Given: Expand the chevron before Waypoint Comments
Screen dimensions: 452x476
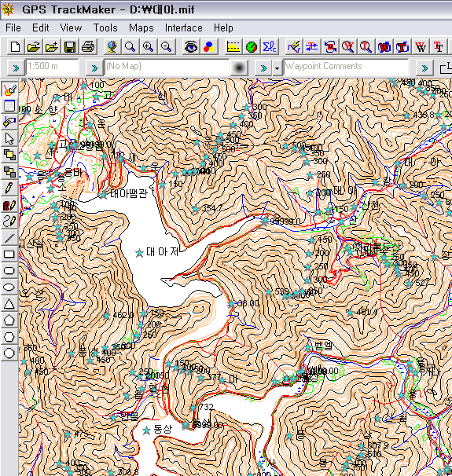Looking at the screenshot, I should pos(263,68).
